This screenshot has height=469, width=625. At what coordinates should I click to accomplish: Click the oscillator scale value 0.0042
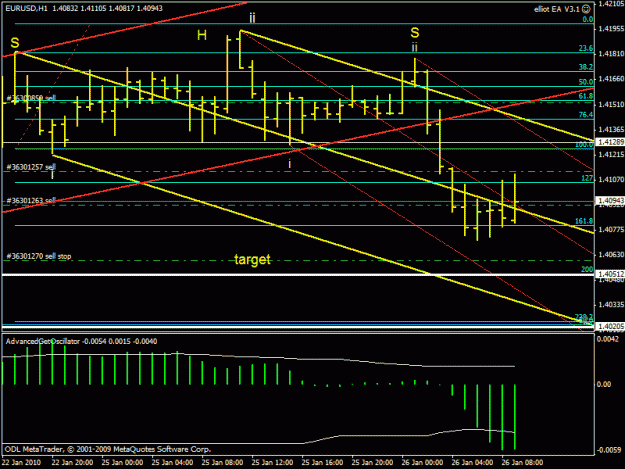608,339
